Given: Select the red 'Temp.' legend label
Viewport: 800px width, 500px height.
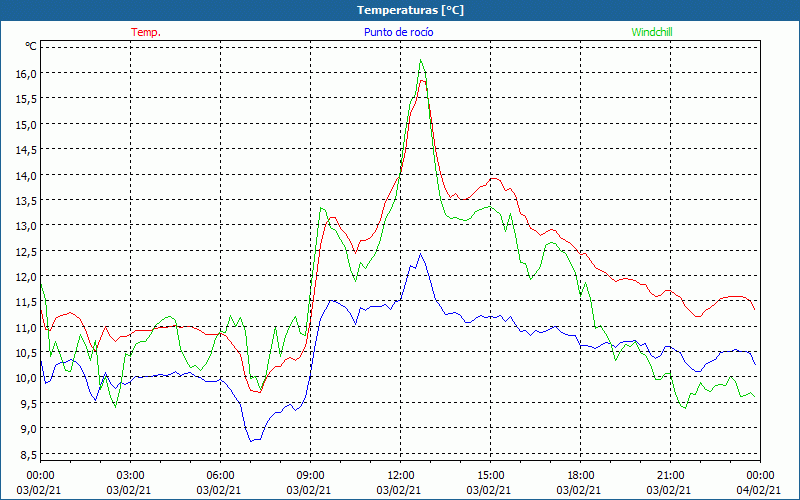Looking at the screenshot, I should pyautogui.click(x=146, y=32).
